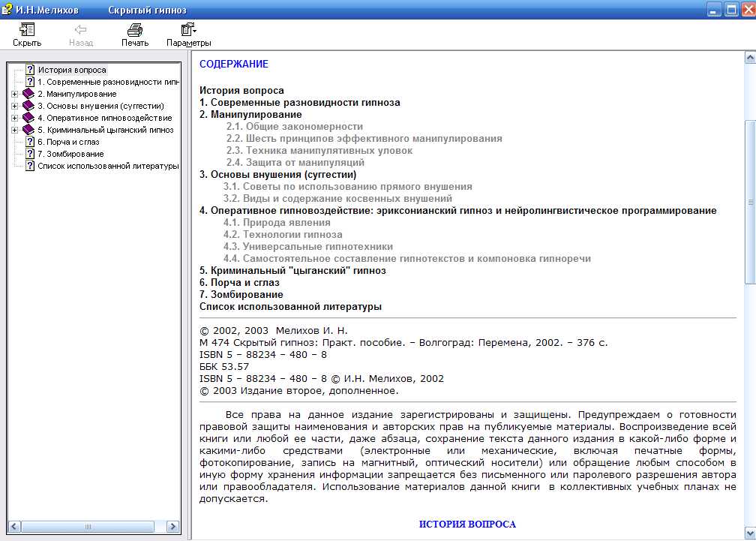Open 2.1. Общие закономерности link
The width and height of the screenshot is (756, 541).
point(295,126)
